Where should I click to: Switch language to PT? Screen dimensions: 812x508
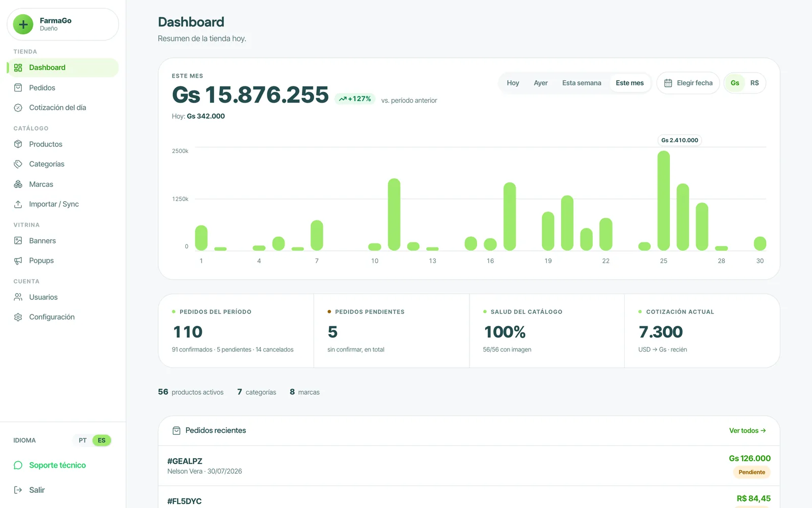[x=83, y=440]
